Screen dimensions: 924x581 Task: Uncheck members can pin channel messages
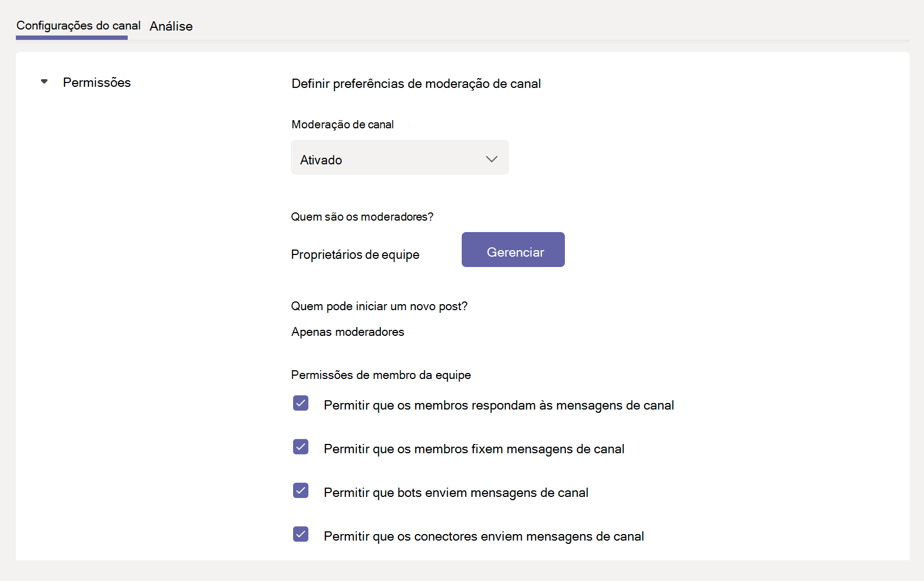pos(301,447)
